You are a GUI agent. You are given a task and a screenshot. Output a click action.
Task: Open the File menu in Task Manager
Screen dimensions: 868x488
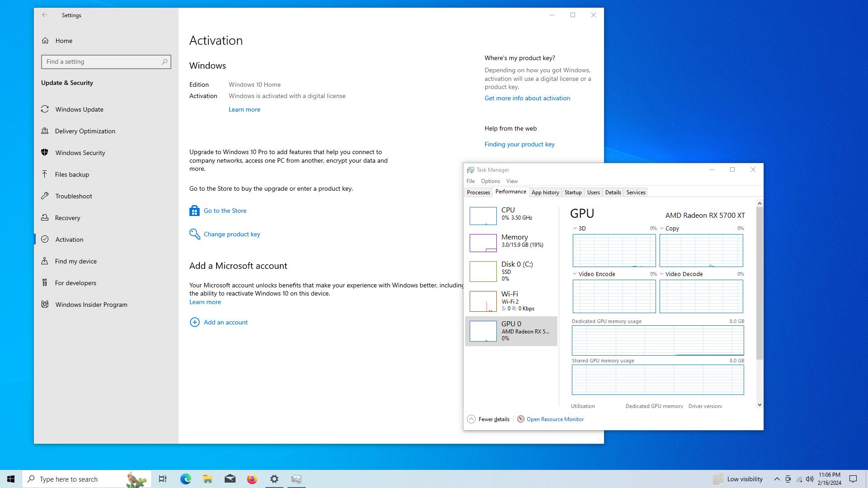point(471,181)
